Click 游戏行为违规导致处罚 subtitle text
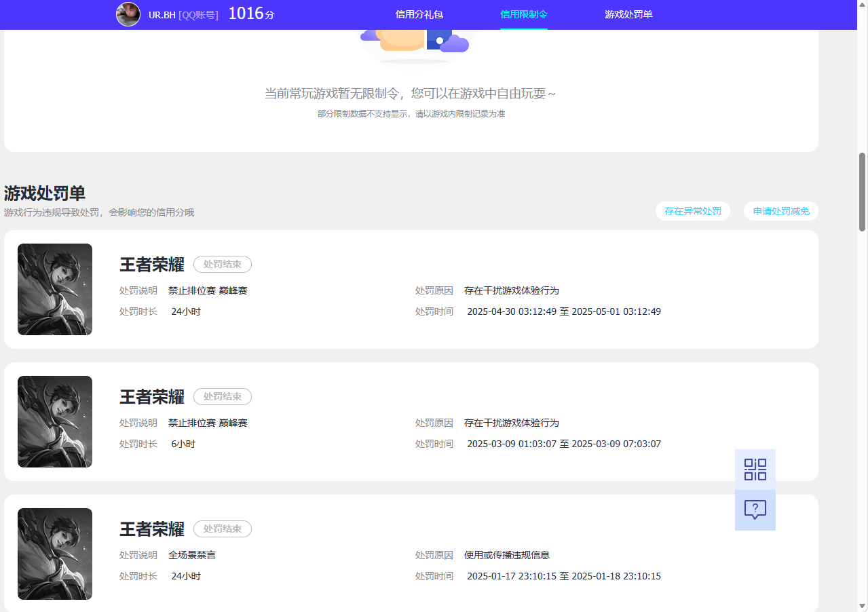The image size is (868, 612). pyautogui.click(x=99, y=212)
